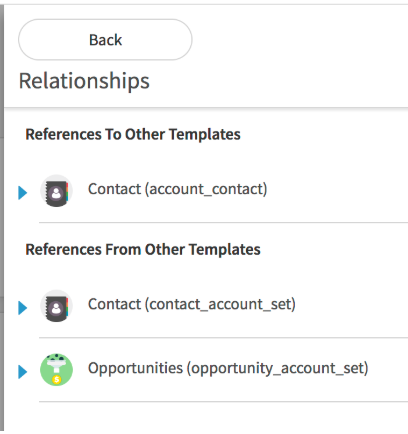Expand the Contact (contact_account_set) blue arrow
This screenshot has width=408, height=434.
coord(22,308)
